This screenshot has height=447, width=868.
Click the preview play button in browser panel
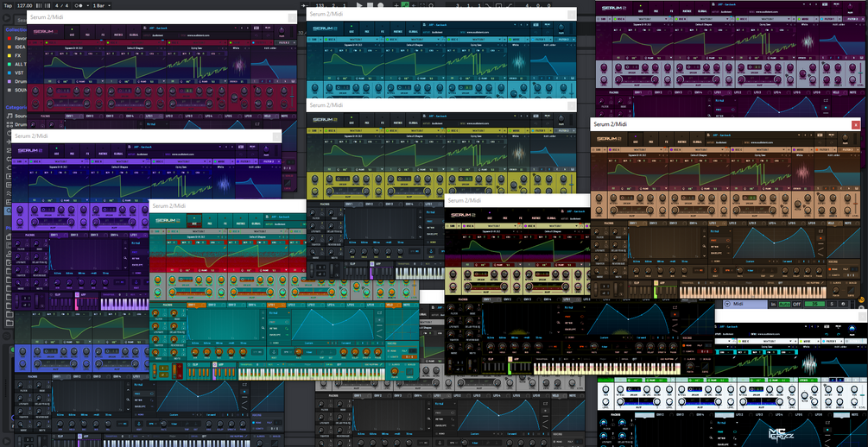pyautogui.click(x=7, y=18)
